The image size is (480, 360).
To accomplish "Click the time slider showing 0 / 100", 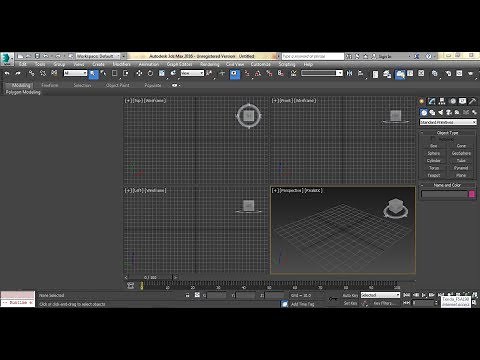I will (x=151, y=277).
